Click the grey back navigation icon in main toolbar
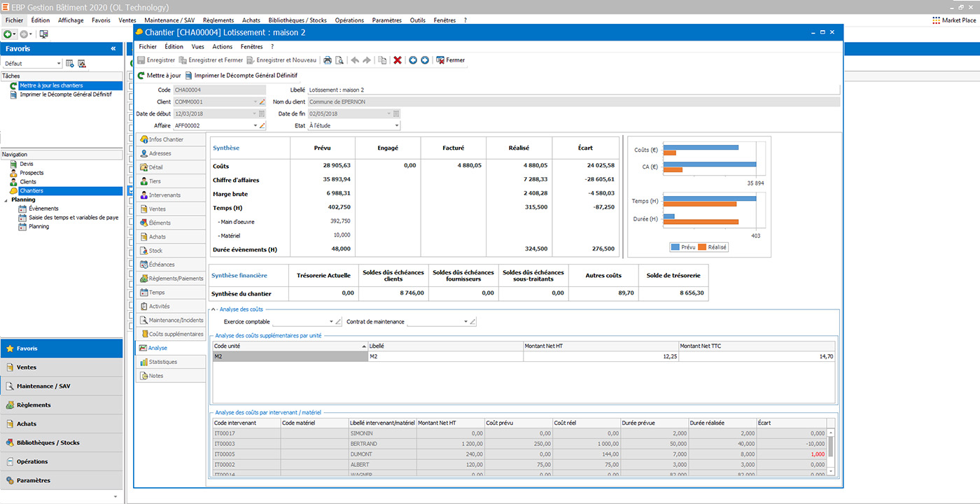 pyautogui.click(x=24, y=34)
